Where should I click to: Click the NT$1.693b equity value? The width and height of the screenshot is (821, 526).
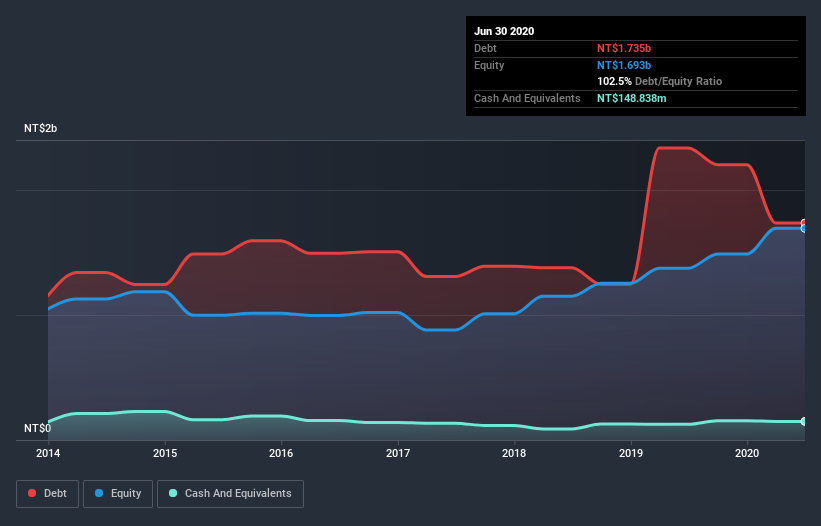click(624, 65)
